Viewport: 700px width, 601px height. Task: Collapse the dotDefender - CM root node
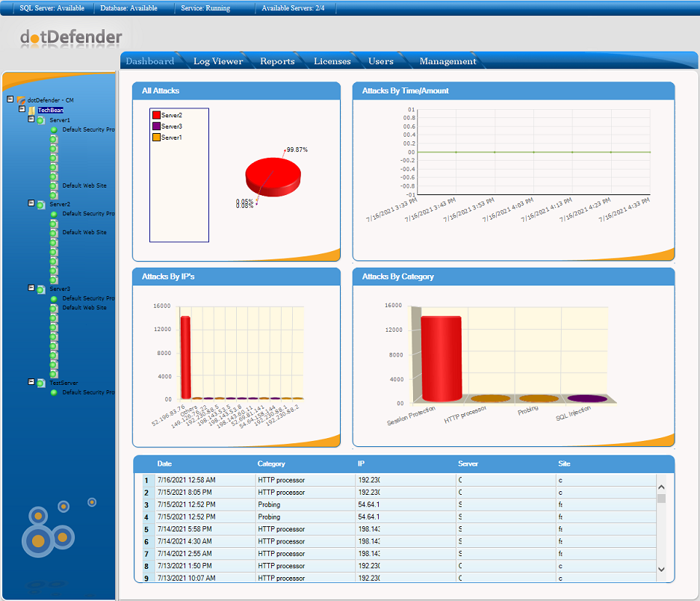tap(10, 99)
